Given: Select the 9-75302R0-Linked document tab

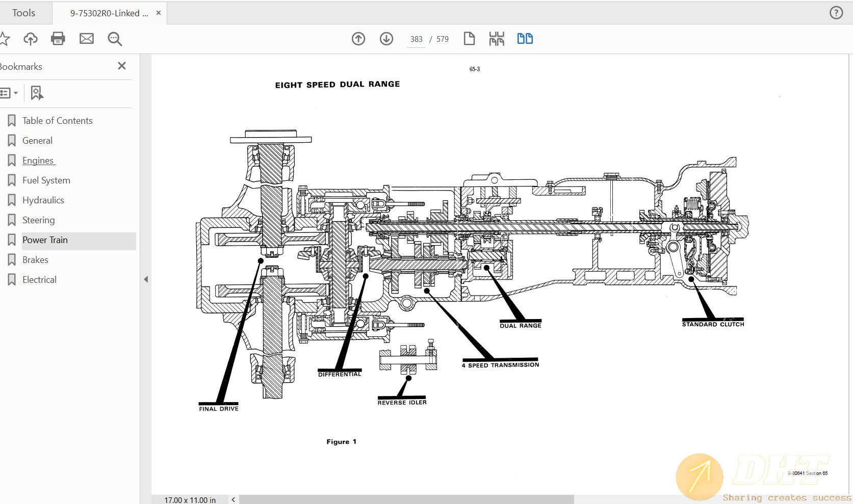Looking at the screenshot, I should 109,13.
